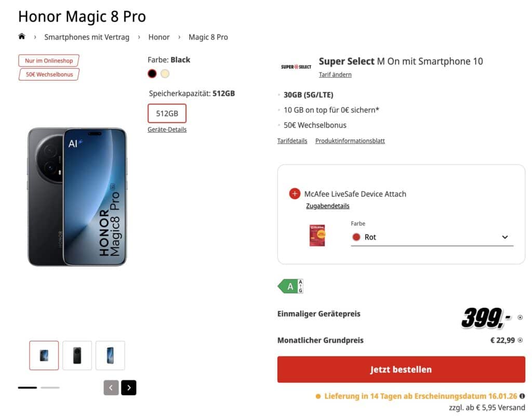Screen dimensions: 532x418
Task: Click the energy label A icon
Action: click(290, 286)
